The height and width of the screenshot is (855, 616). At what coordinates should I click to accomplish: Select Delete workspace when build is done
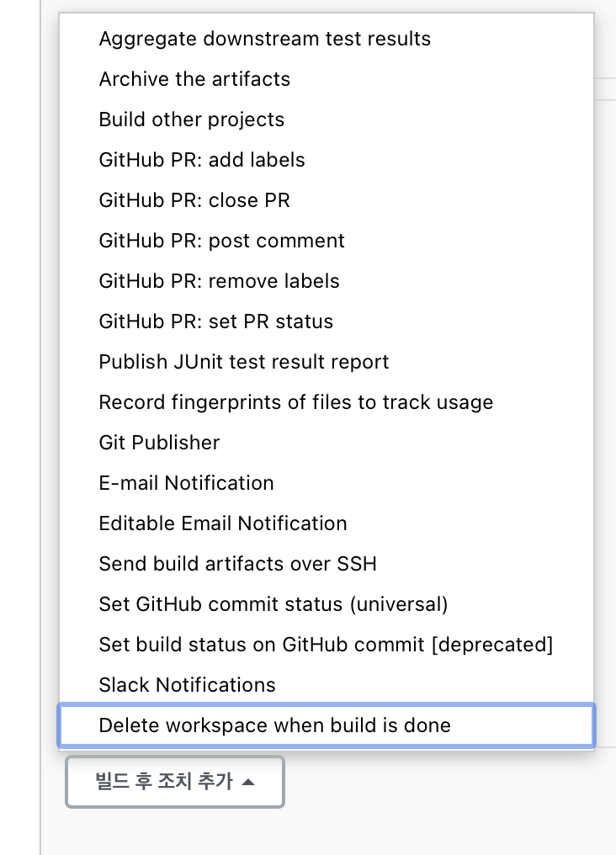pyautogui.click(x=326, y=725)
